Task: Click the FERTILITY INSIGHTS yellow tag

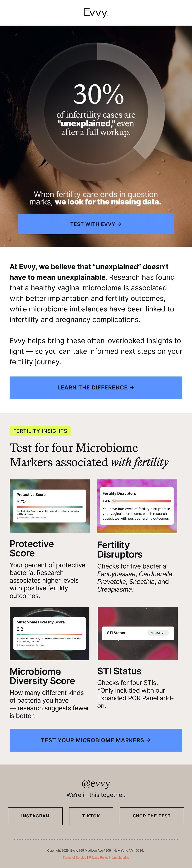Action: coord(40,431)
